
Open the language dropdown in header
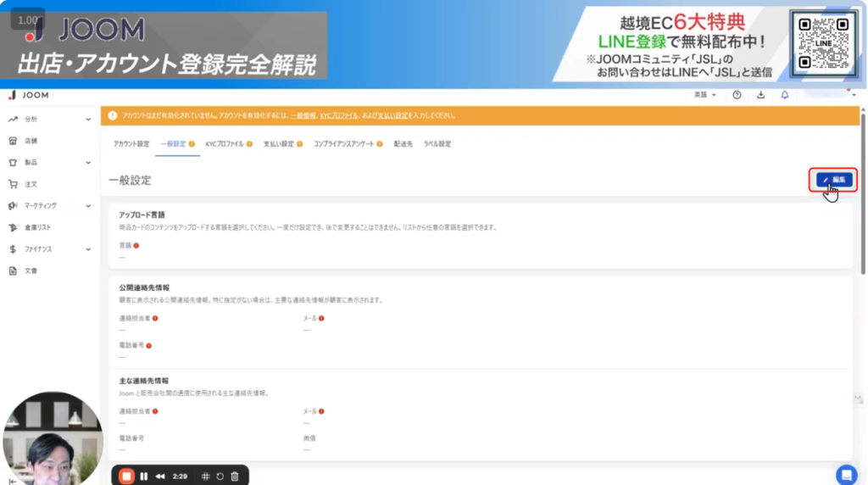click(x=705, y=95)
